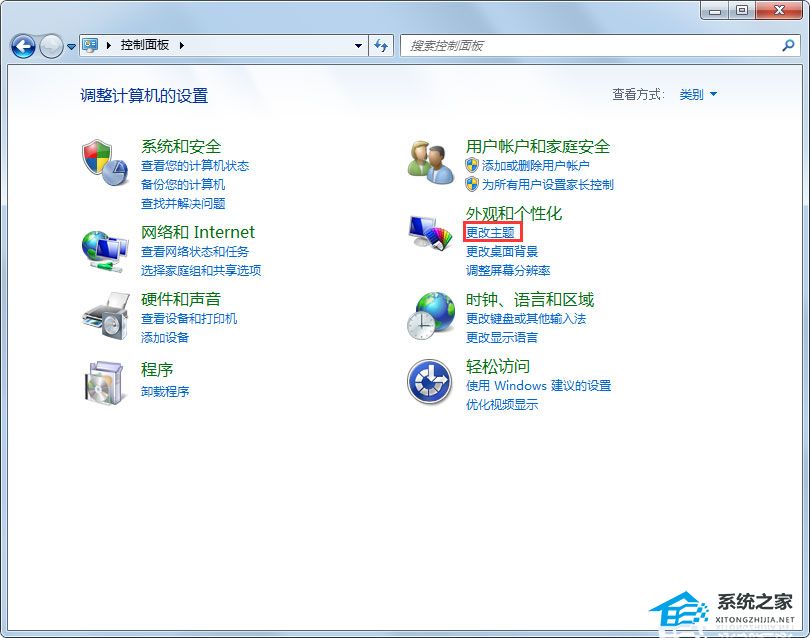810x638 pixels.
Task: Open 查找并解决问题 link
Action: point(183,204)
